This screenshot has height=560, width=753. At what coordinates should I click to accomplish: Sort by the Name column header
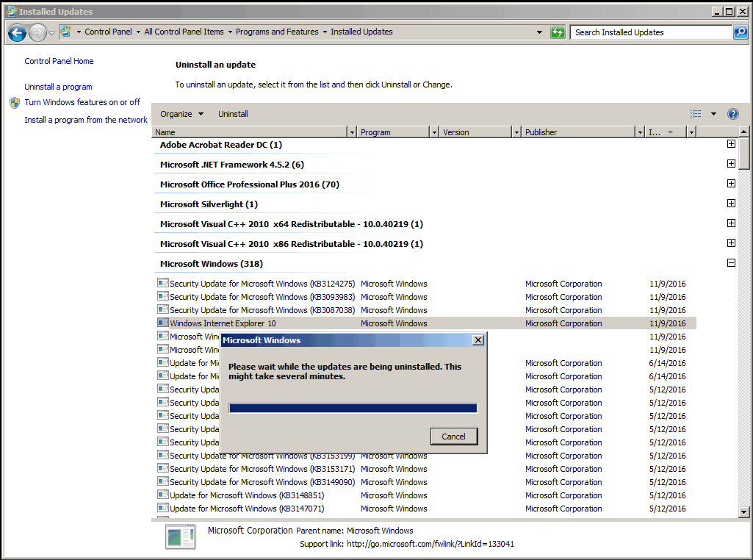[250, 132]
